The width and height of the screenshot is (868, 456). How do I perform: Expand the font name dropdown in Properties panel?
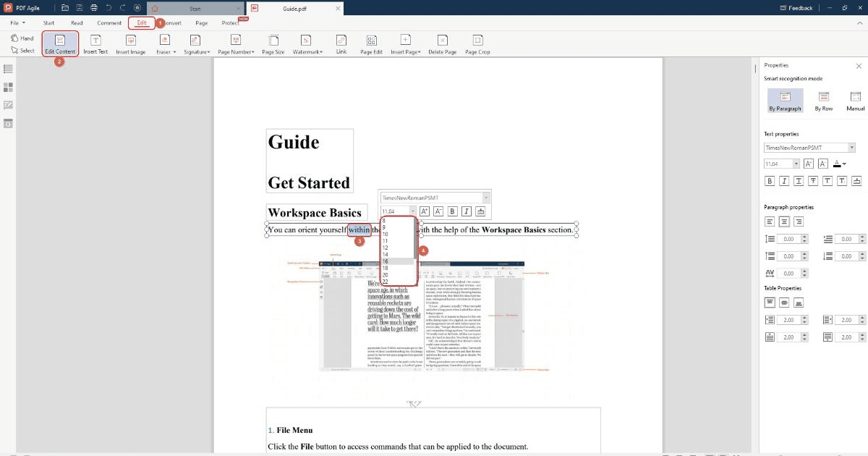point(851,148)
